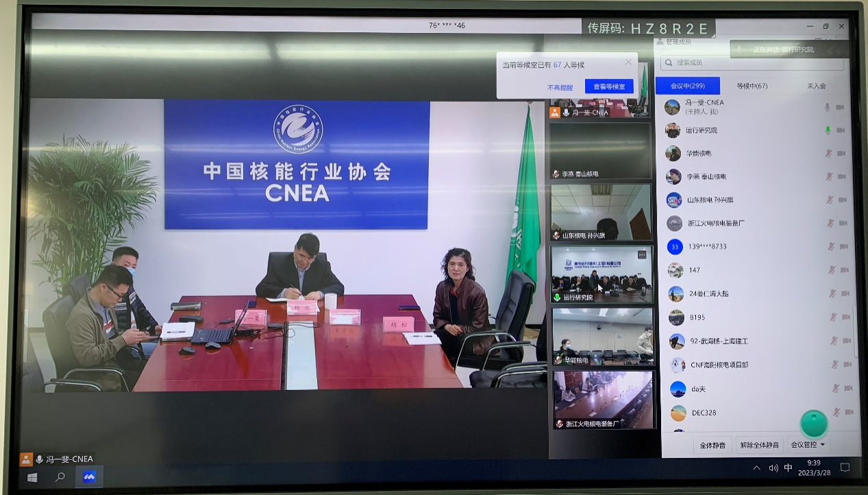Open Tencent Meeting from Windows taskbar

point(89,476)
